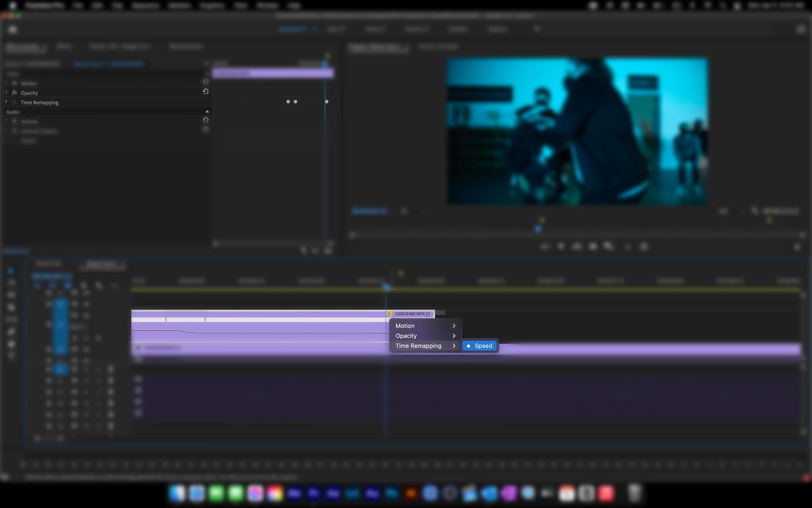Expand the Motion effect properties
This screenshot has height=508, width=812.
tap(6, 83)
